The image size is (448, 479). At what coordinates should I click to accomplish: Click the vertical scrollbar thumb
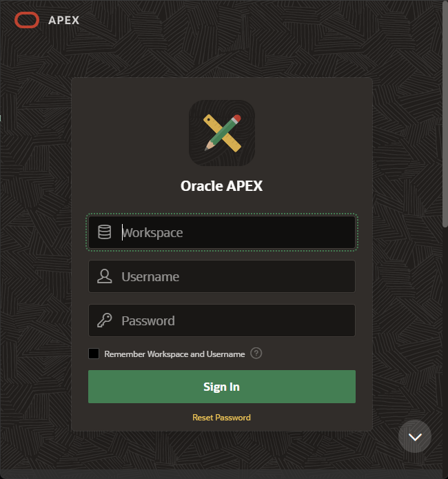tap(445, 114)
